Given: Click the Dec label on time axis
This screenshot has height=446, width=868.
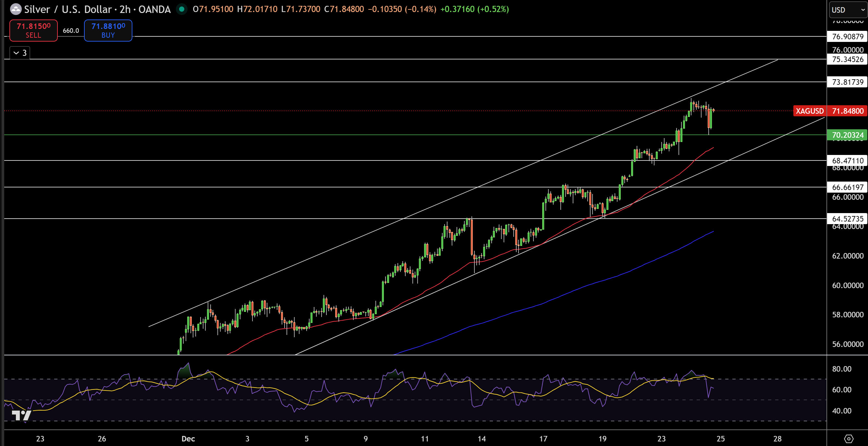Looking at the screenshot, I should [188, 439].
